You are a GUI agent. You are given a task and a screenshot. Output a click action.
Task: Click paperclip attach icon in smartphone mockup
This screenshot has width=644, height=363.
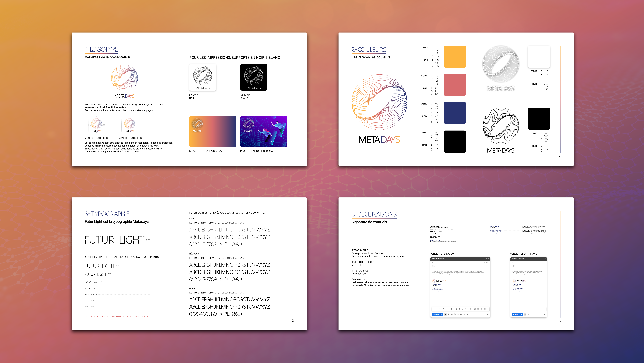(528, 315)
